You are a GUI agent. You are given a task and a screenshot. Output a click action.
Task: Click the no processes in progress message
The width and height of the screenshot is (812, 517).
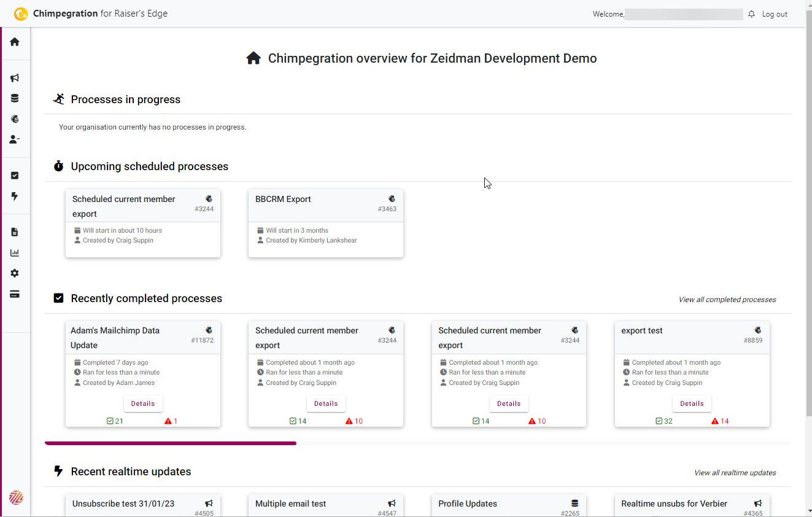coord(152,128)
